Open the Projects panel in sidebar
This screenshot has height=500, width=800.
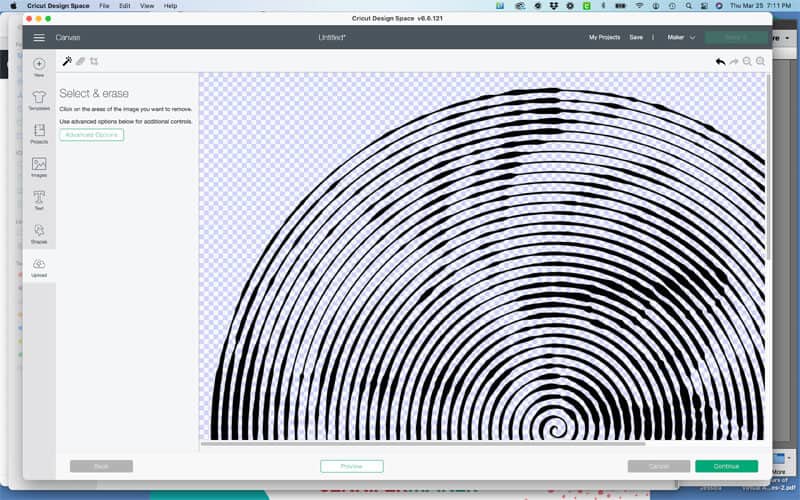[x=39, y=133]
